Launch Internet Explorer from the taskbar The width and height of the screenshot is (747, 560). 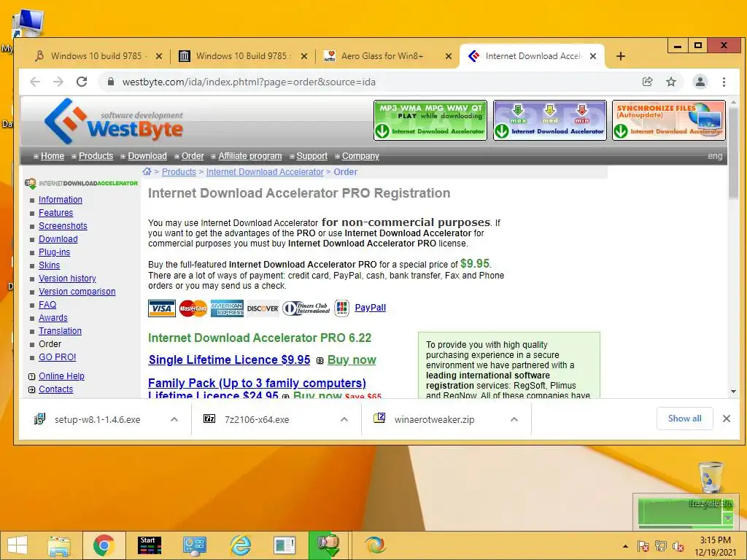point(241,545)
